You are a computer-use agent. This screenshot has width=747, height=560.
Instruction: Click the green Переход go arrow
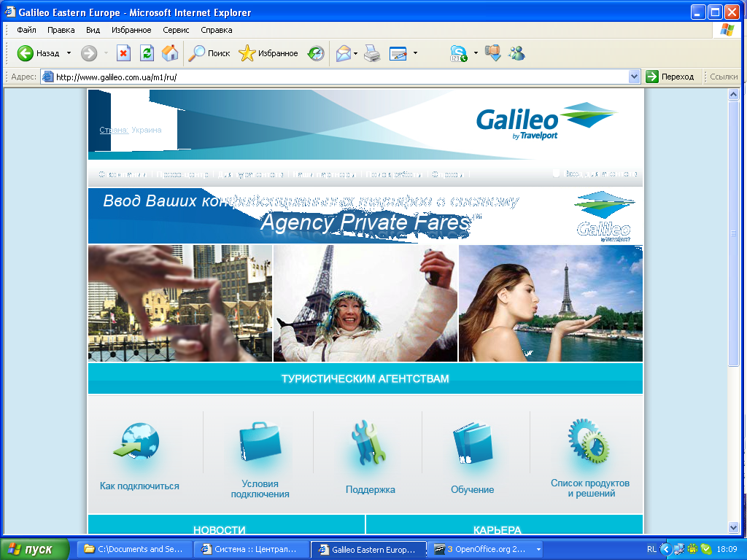(x=651, y=76)
